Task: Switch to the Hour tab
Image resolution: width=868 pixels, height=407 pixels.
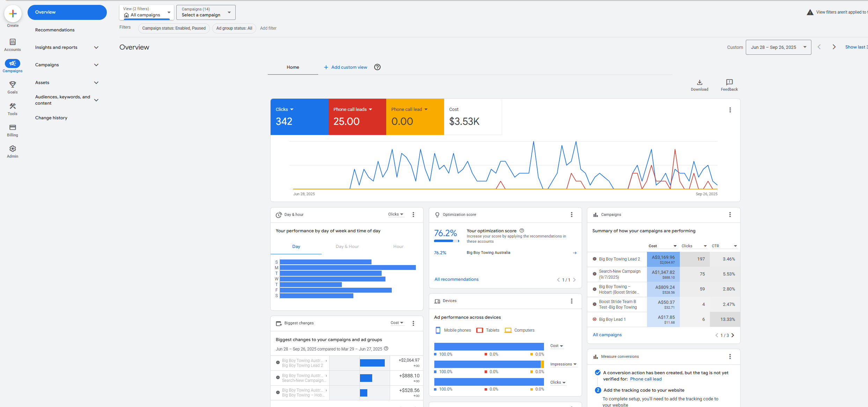Action: 398,247
